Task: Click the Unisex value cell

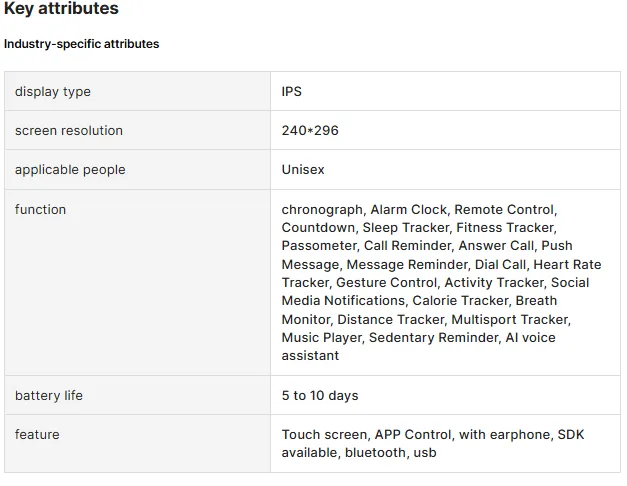Action: tap(303, 170)
